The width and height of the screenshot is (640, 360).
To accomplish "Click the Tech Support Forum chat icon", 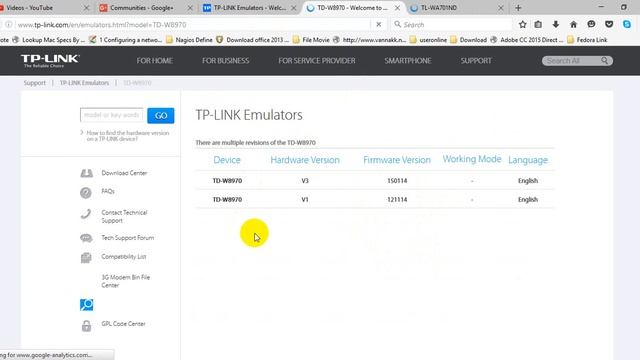I will 86,238.
